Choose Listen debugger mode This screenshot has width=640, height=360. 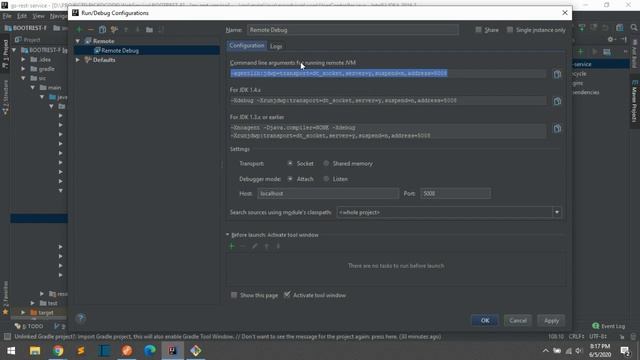326,179
